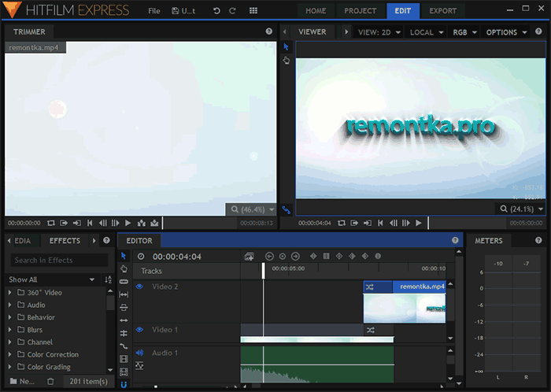The height and width of the screenshot is (392, 551).
Task: Click overlay clip icon in Trimmer
Action: (x=154, y=223)
